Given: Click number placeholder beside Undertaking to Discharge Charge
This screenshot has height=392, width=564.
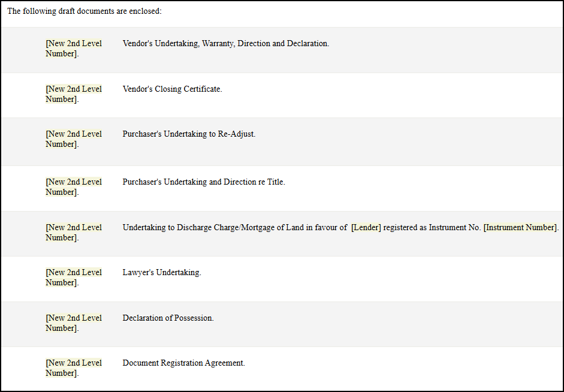Looking at the screenshot, I should tap(74, 233).
